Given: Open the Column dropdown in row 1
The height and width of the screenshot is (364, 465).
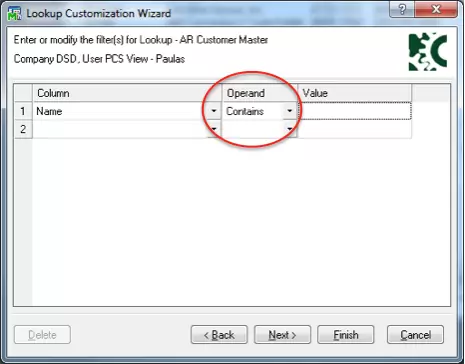Looking at the screenshot, I should (214, 111).
